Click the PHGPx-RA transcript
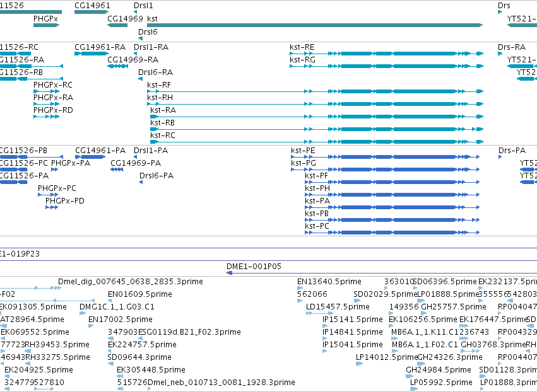Viewport: 537px width, 392px height. pos(47,104)
